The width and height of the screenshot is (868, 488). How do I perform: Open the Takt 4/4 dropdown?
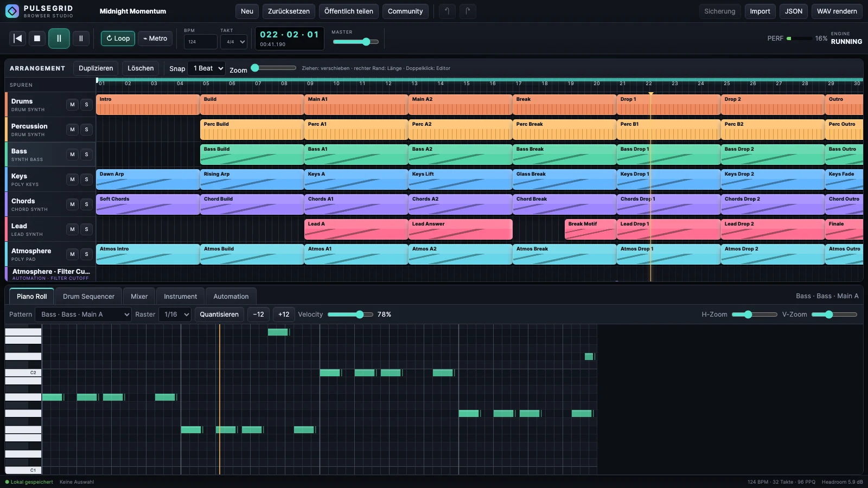234,42
